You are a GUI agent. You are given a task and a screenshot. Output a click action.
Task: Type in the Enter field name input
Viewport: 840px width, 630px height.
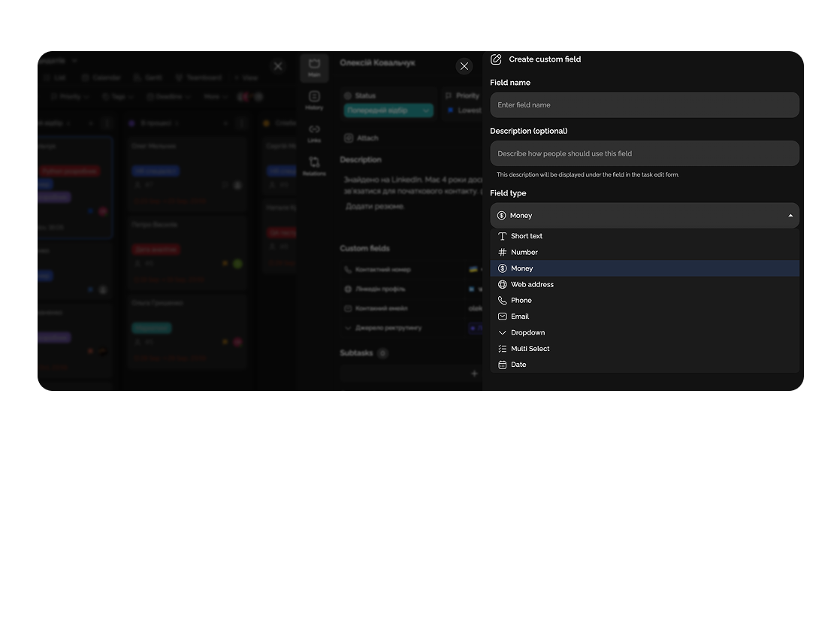(644, 105)
